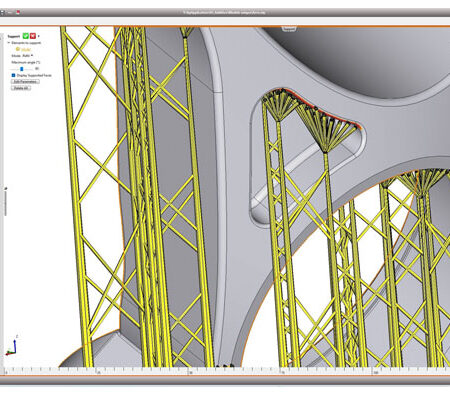Cancel support with the red X
Screen dimensions: 450x395
pos(33,36)
